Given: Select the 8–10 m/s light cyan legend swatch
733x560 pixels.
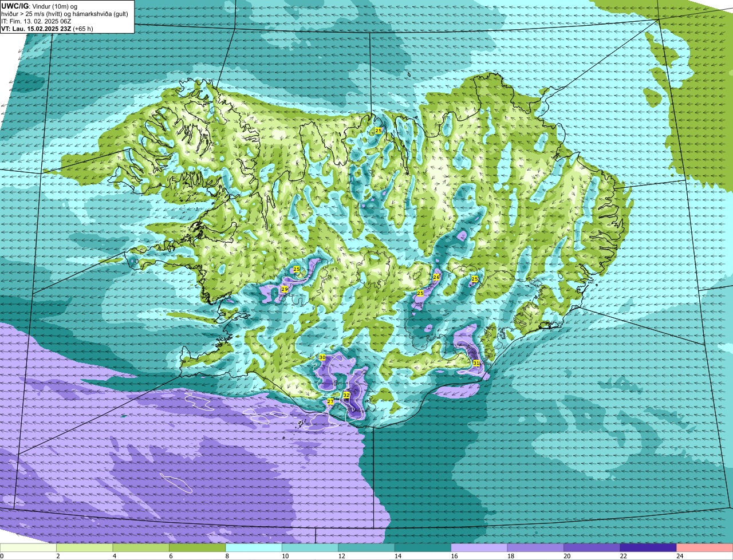Looking at the screenshot, I should pos(254,547).
